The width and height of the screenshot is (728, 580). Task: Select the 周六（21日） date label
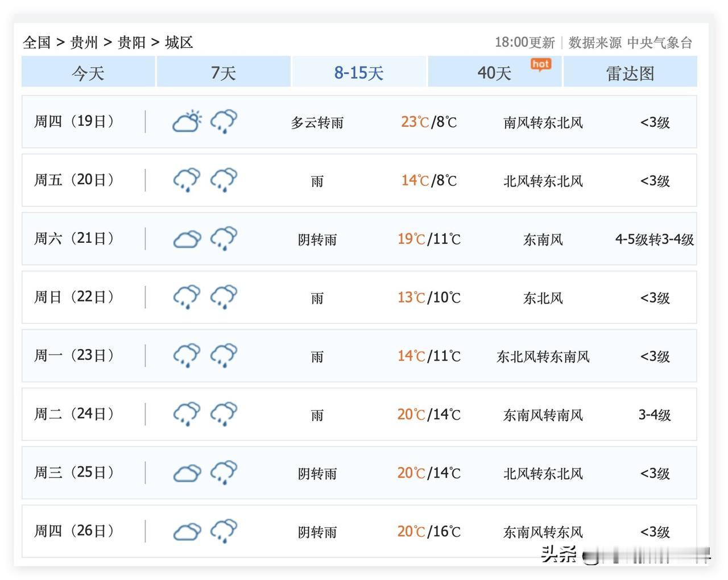[x=75, y=238]
